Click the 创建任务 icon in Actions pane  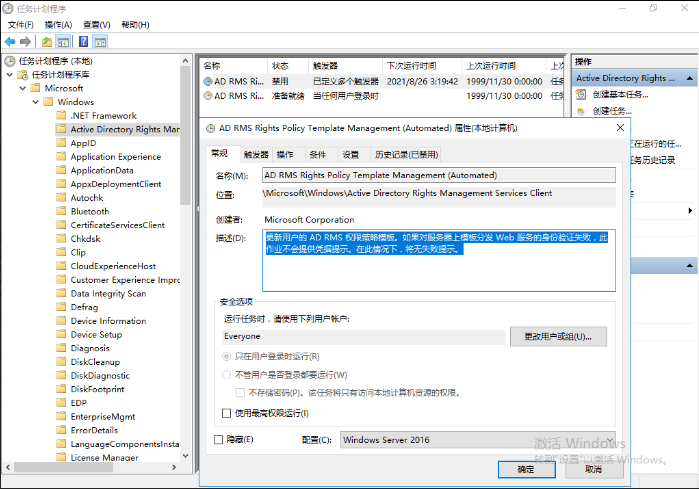coord(581,111)
